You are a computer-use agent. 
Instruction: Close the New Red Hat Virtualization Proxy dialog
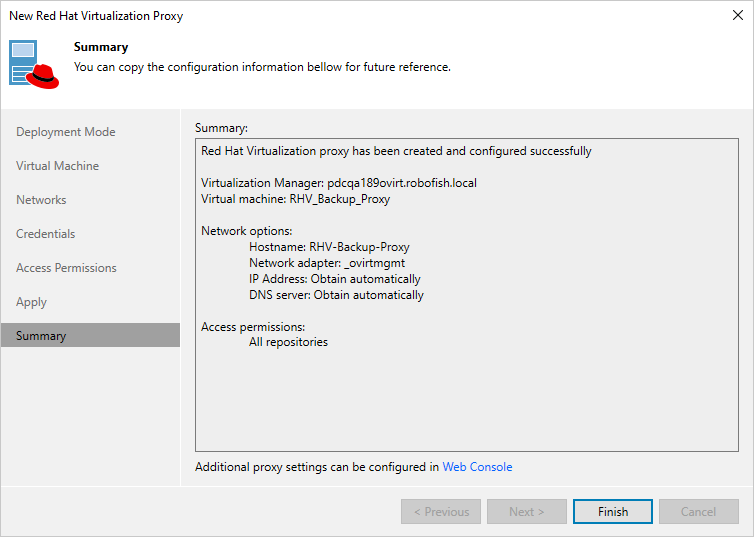point(736,16)
